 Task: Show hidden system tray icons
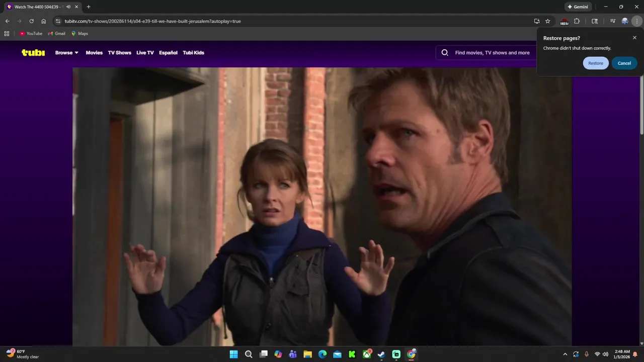click(565, 354)
